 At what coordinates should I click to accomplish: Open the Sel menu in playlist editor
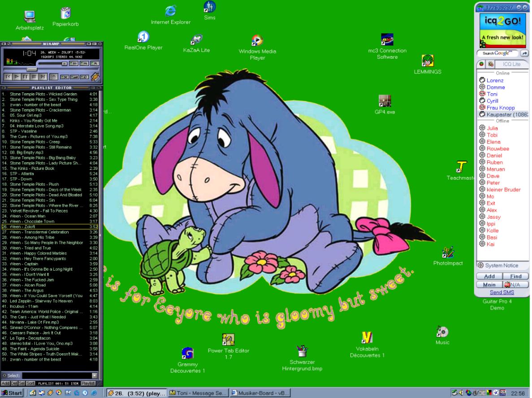click(x=22, y=383)
